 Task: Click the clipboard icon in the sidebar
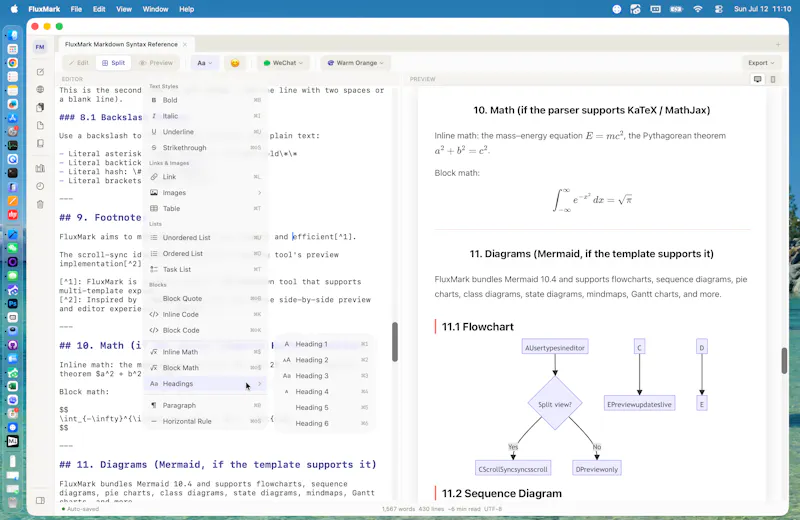(x=40, y=107)
